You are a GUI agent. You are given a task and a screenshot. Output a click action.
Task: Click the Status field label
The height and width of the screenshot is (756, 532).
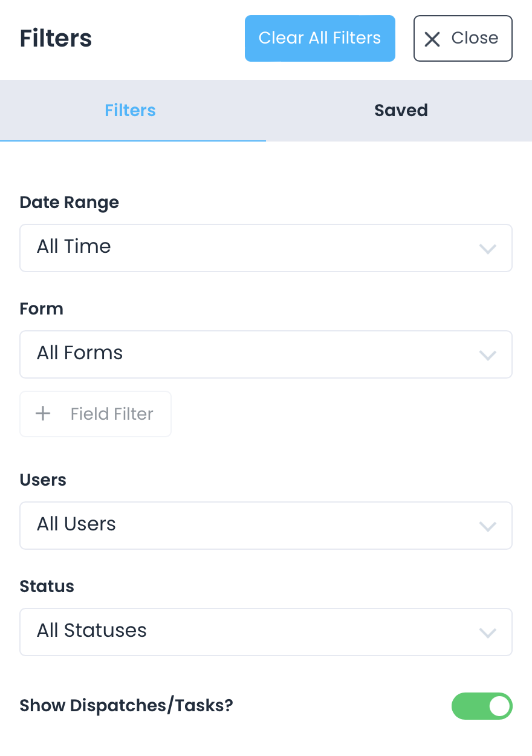(47, 587)
